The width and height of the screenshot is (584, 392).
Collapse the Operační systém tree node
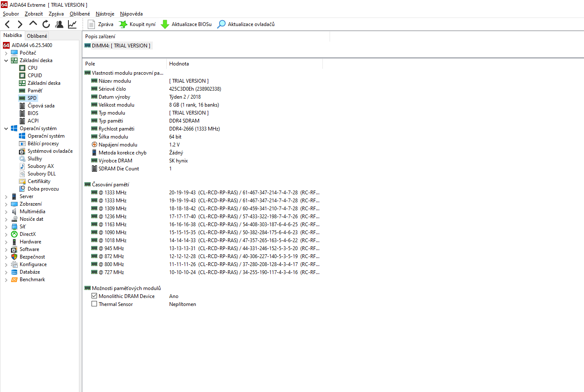(6, 128)
